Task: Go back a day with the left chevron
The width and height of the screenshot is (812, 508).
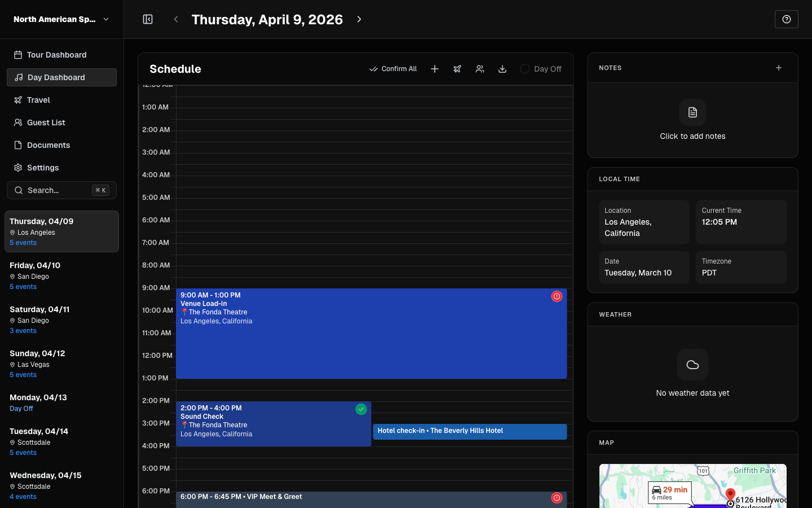Action: (x=175, y=19)
